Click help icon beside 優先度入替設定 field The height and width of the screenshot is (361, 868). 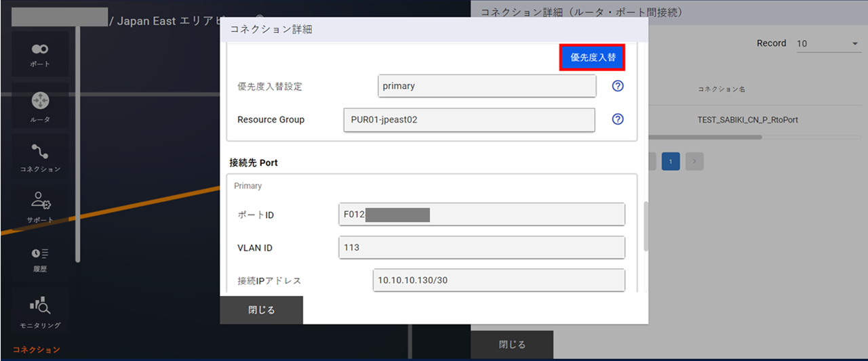(x=618, y=86)
